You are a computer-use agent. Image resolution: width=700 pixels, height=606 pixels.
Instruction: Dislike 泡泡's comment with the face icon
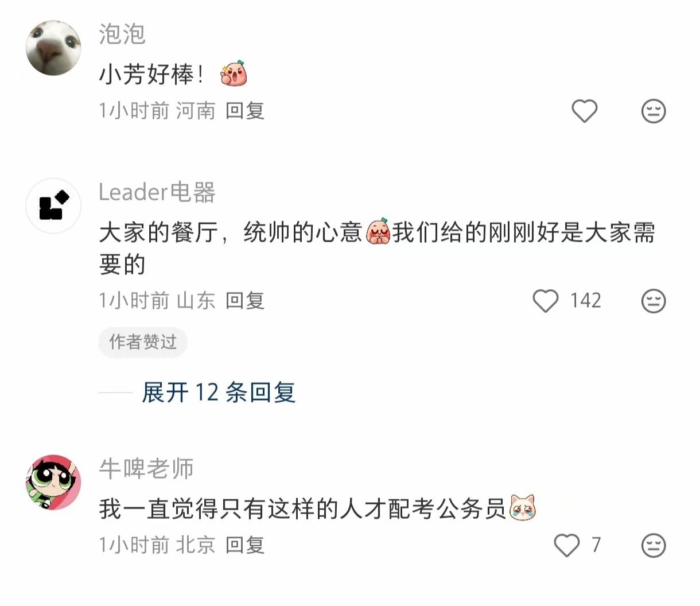coord(653,111)
